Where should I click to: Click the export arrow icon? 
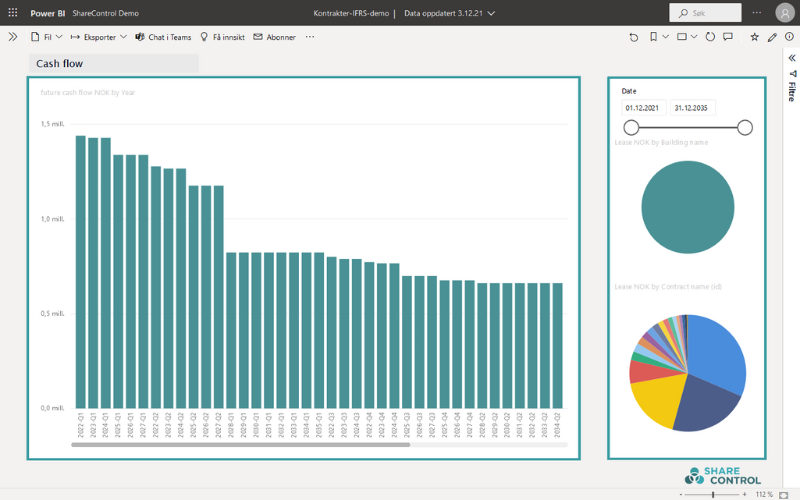75,37
